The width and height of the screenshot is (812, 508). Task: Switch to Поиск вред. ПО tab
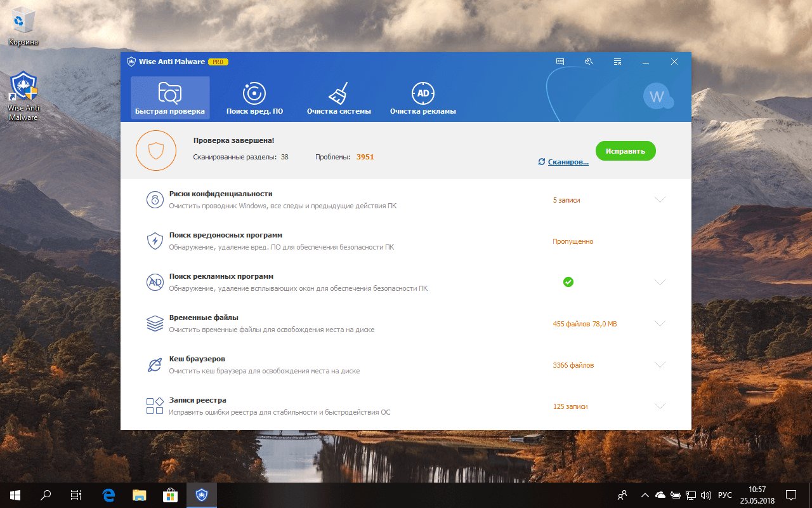click(254, 98)
